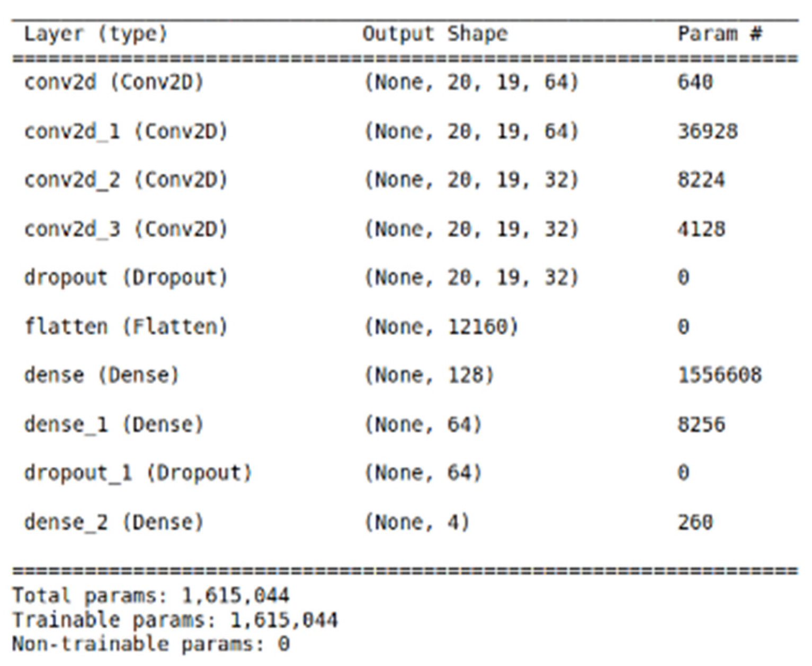Select the "dense (Dense)" layer name
The width and height of the screenshot is (812, 666).
coord(101,376)
